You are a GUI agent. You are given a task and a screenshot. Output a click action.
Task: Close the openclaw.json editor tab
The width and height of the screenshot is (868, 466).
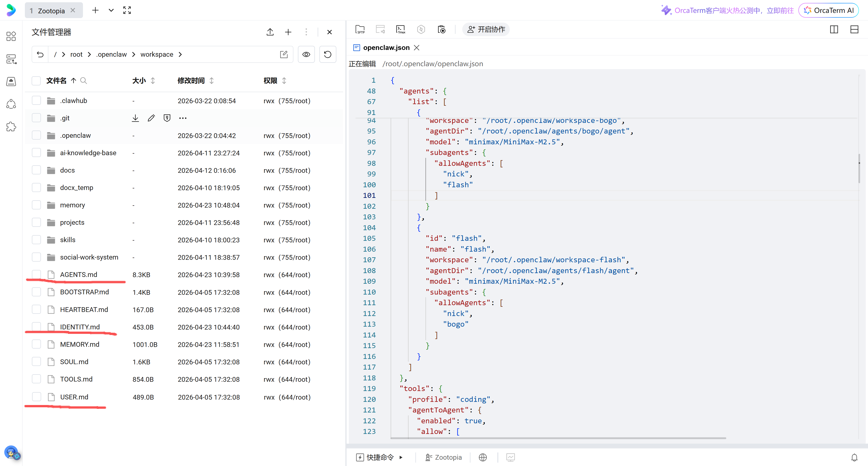coord(417,47)
